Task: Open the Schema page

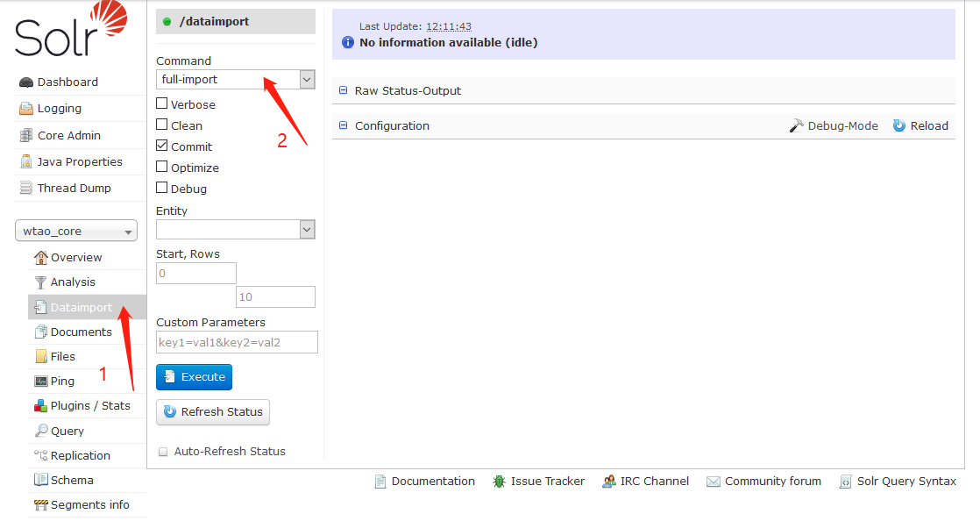Action: point(72,480)
